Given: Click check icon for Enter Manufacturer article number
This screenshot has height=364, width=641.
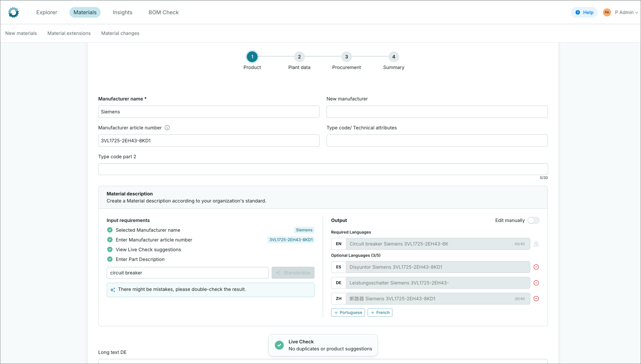Looking at the screenshot, I should 110,240.
